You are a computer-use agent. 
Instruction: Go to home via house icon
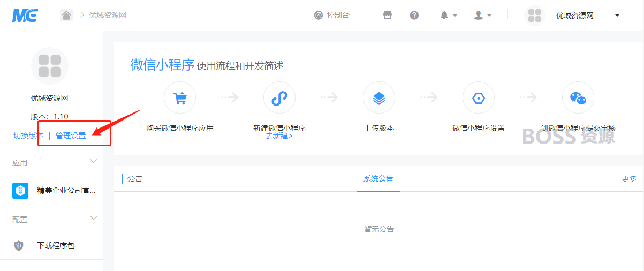point(66,15)
